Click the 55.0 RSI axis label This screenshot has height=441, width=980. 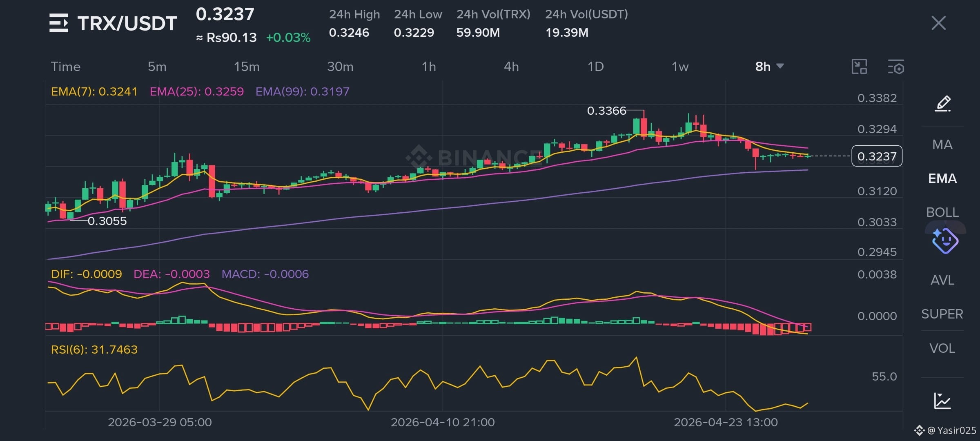884,376
